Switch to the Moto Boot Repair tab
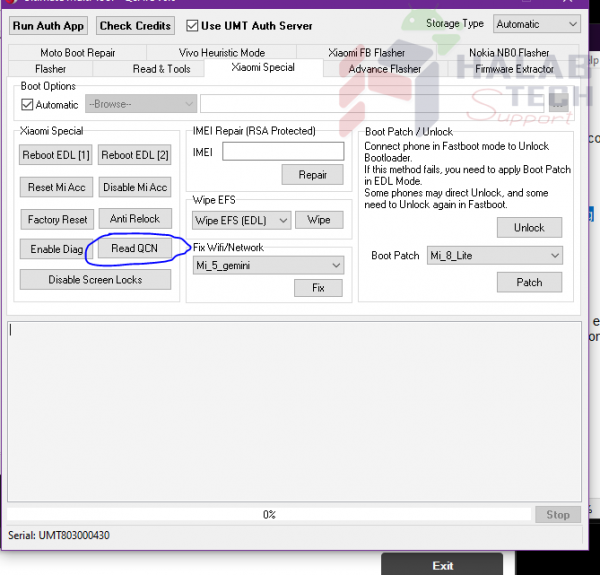 tap(78, 52)
